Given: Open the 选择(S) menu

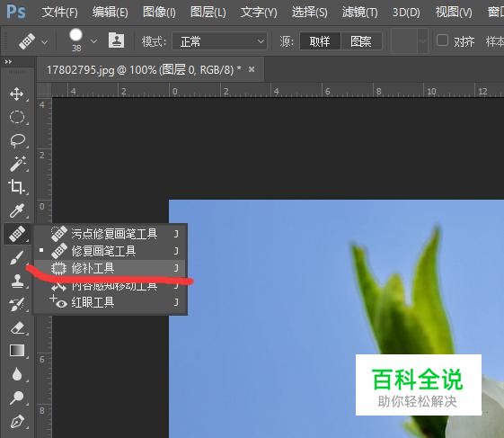Looking at the screenshot, I should click(x=310, y=13).
